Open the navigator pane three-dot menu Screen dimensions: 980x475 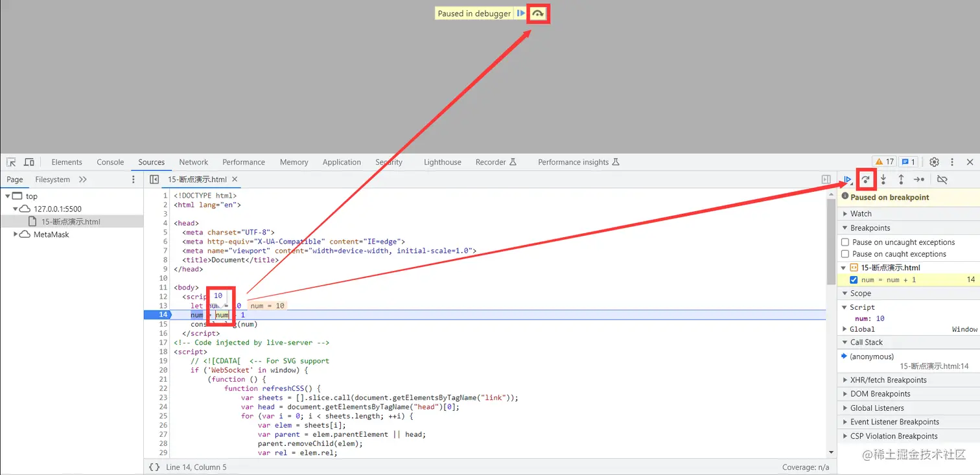pyautogui.click(x=134, y=180)
